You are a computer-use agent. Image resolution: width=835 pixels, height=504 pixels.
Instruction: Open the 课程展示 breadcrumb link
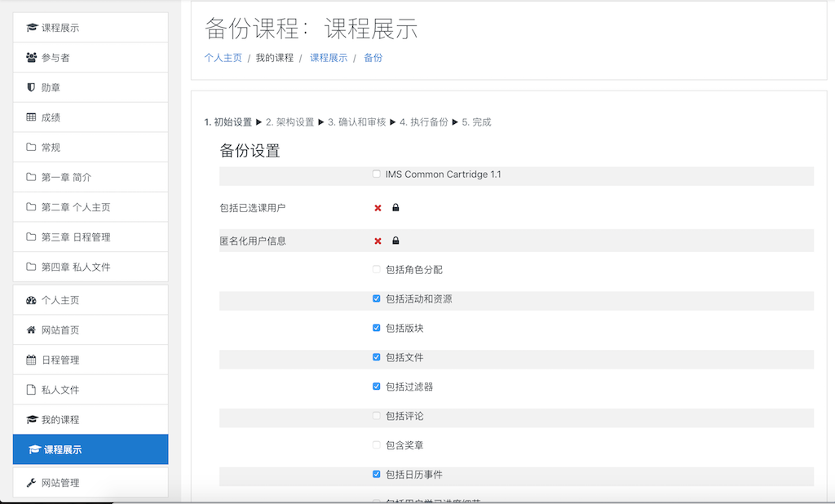[329, 58]
